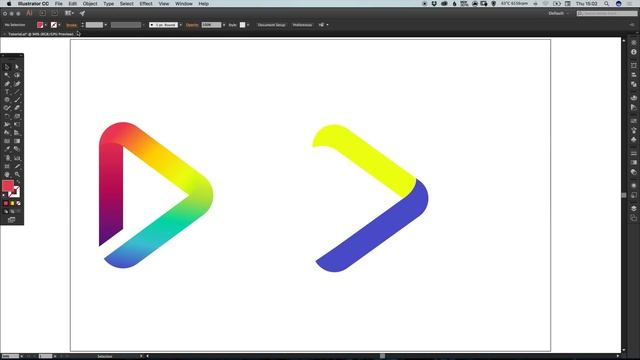Set fill mode to Gradient
This screenshot has height=360, width=640.
pyautogui.click(x=12, y=203)
